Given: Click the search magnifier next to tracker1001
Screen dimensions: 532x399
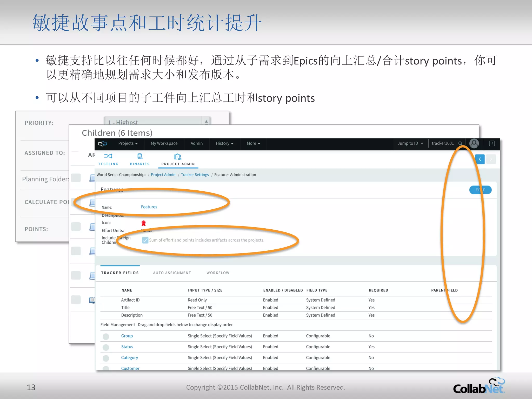Looking at the screenshot, I should click(460, 143).
